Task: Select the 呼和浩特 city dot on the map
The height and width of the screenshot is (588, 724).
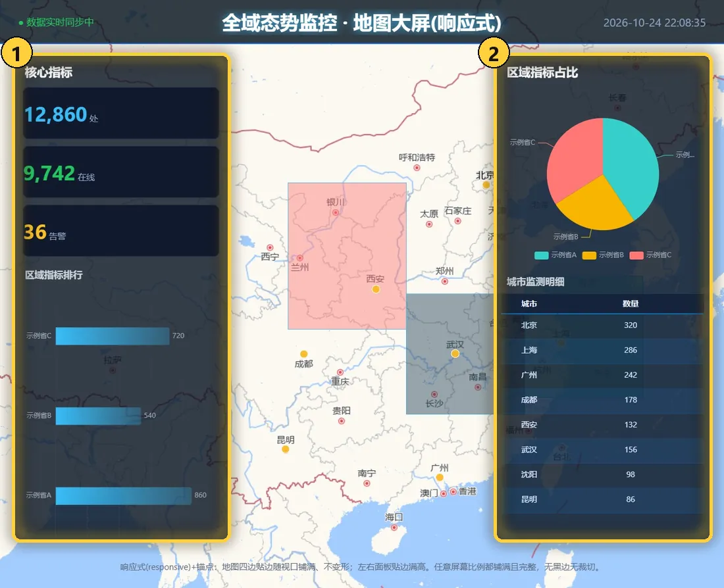Action: 417,168
